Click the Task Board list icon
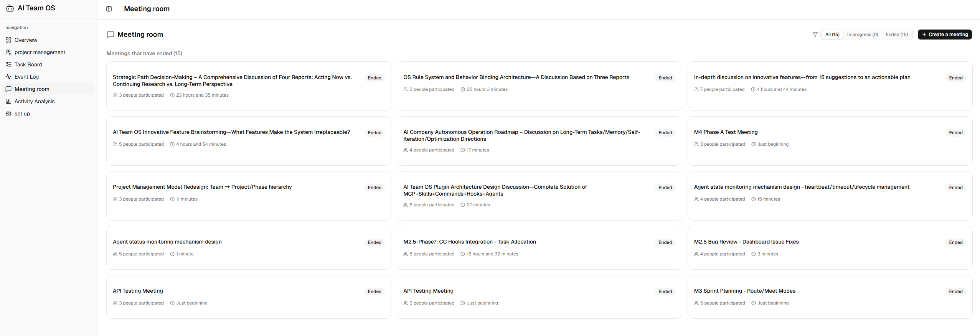This screenshot has width=980, height=336. [x=8, y=64]
